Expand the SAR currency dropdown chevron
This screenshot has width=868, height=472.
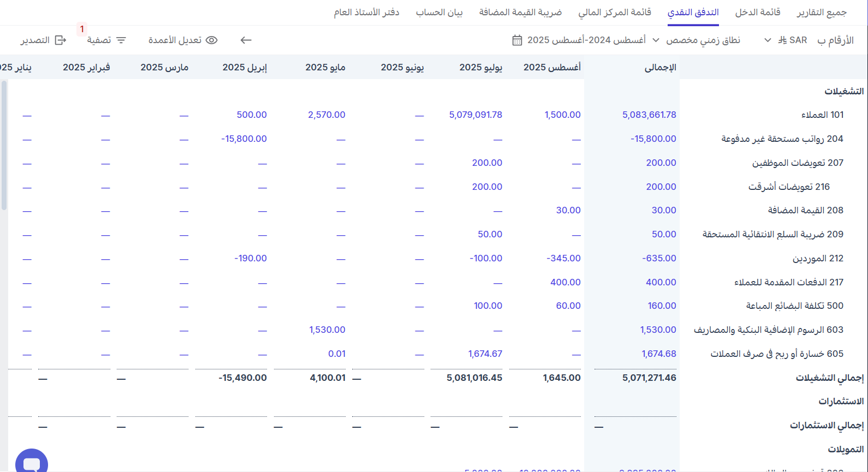[768, 40]
